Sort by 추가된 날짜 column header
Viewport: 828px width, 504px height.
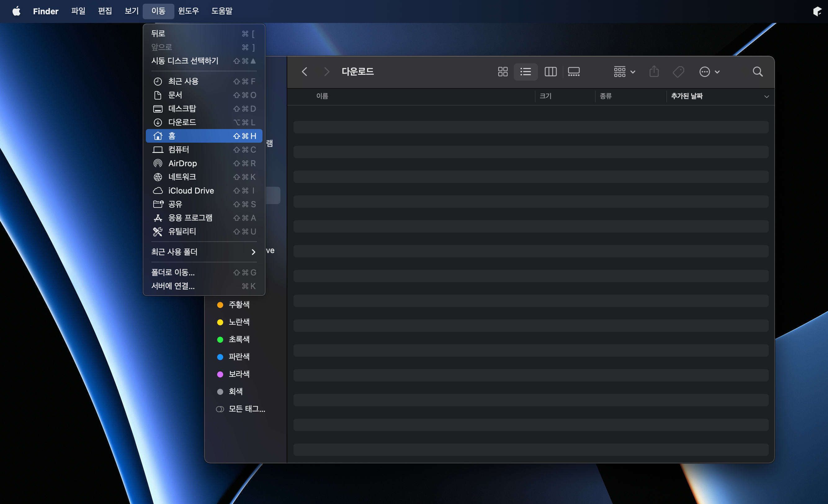click(687, 96)
